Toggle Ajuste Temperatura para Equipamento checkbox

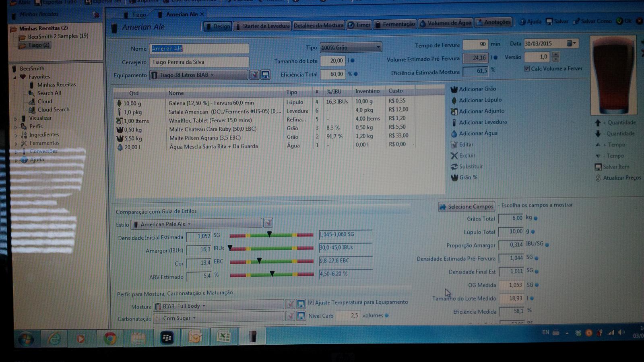pyautogui.click(x=311, y=302)
